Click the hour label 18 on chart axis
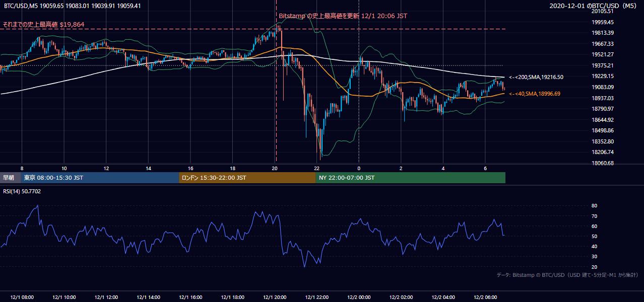Screen dimensions: 644x302 (x=232, y=168)
